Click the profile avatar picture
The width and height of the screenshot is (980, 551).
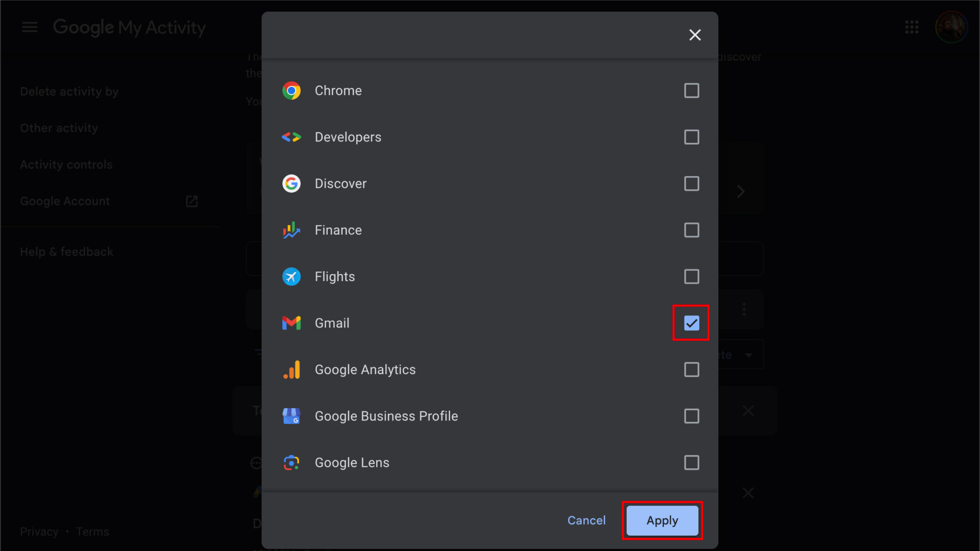click(952, 27)
